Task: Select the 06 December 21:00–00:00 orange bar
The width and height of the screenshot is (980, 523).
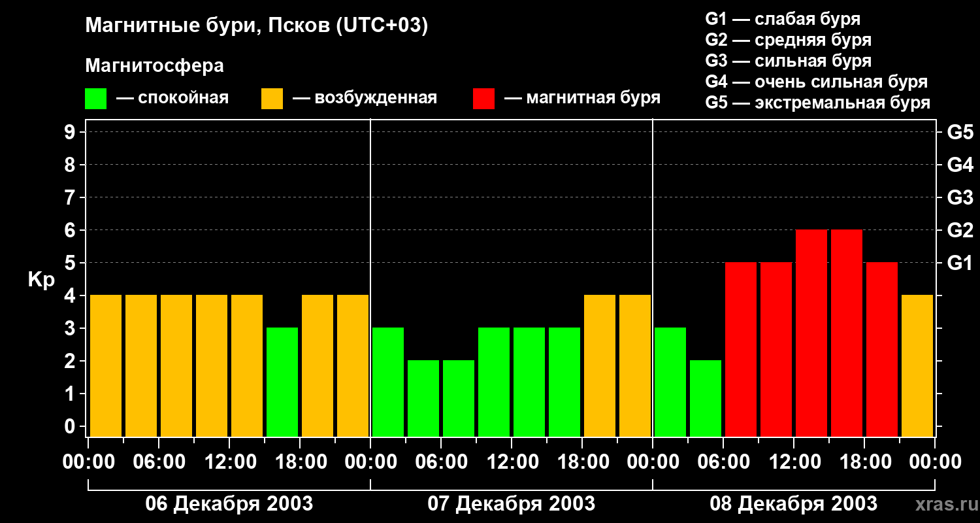Action: (353, 365)
